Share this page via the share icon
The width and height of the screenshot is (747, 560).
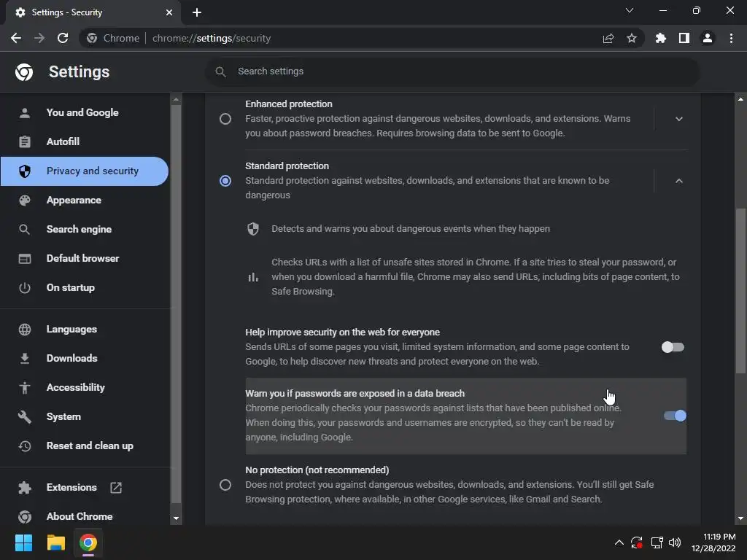pyautogui.click(x=608, y=38)
